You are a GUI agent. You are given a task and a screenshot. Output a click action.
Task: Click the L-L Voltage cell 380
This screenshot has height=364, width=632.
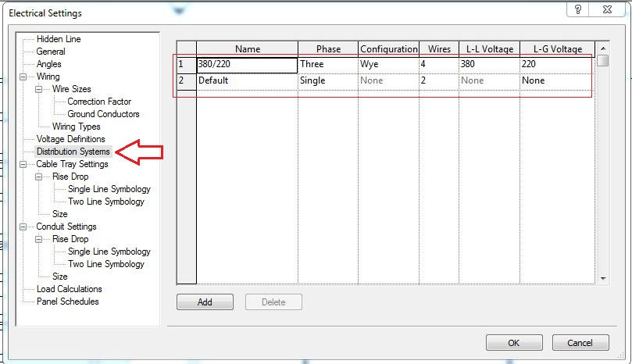coord(489,65)
